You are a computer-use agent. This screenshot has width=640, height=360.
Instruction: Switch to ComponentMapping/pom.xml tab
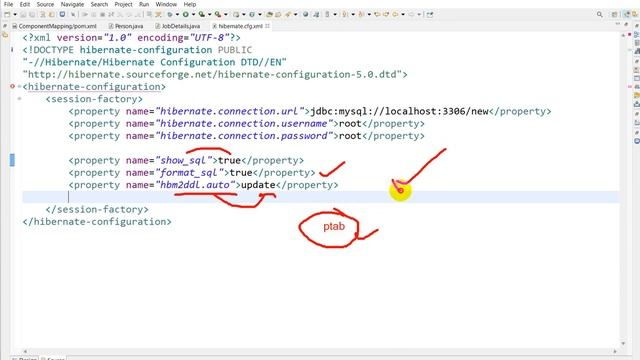[x=54, y=26]
